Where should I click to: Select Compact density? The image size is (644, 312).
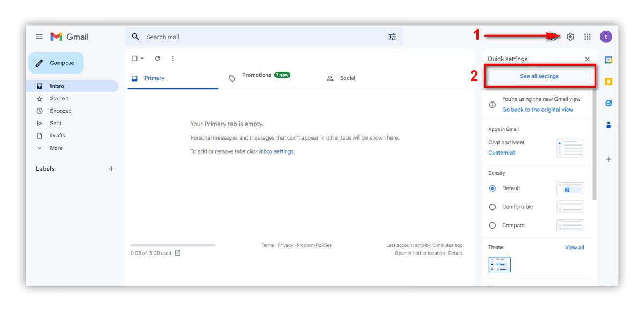point(493,226)
